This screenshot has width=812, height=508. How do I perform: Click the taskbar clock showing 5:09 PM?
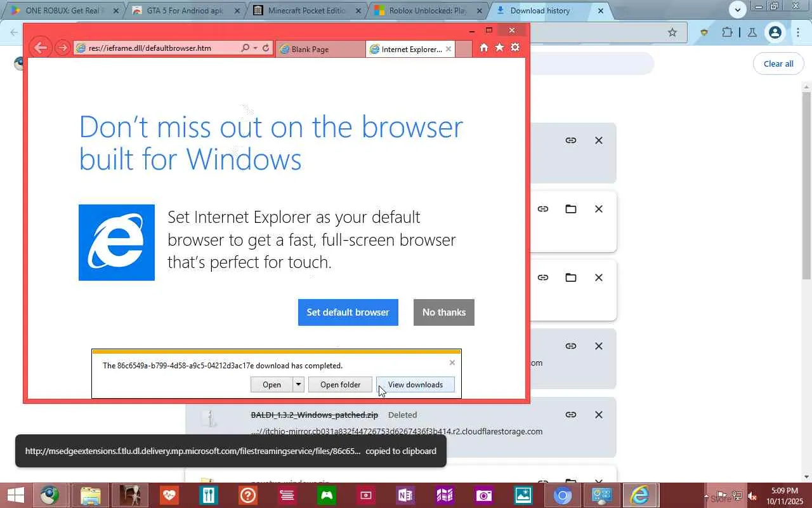tap(784, 496)
